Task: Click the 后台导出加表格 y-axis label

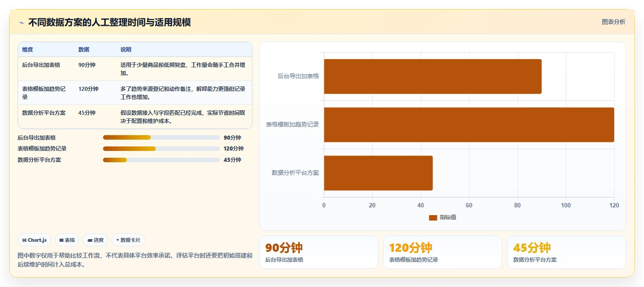Action: [298, 76]
